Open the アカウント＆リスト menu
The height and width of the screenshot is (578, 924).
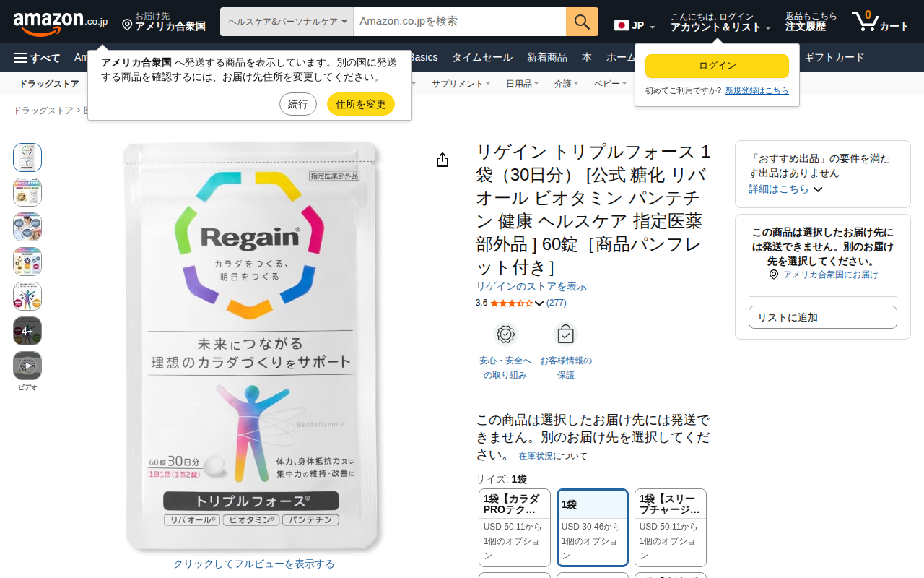pos(720,22)
